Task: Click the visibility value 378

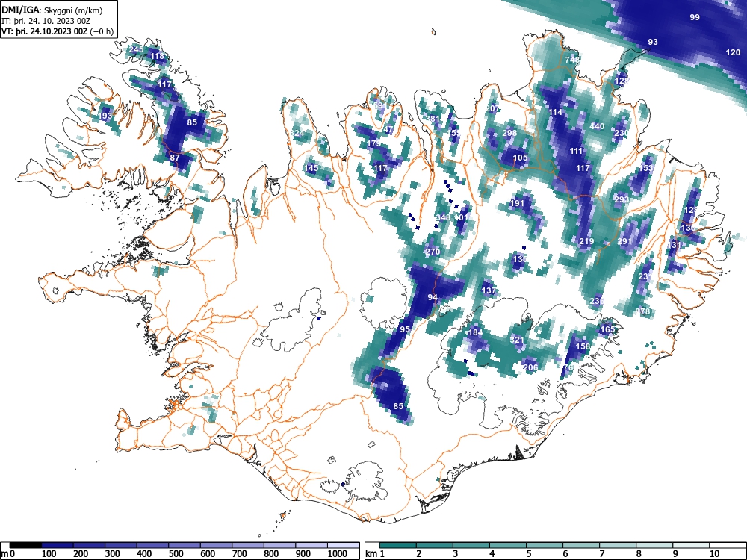Action: (642, 311)
